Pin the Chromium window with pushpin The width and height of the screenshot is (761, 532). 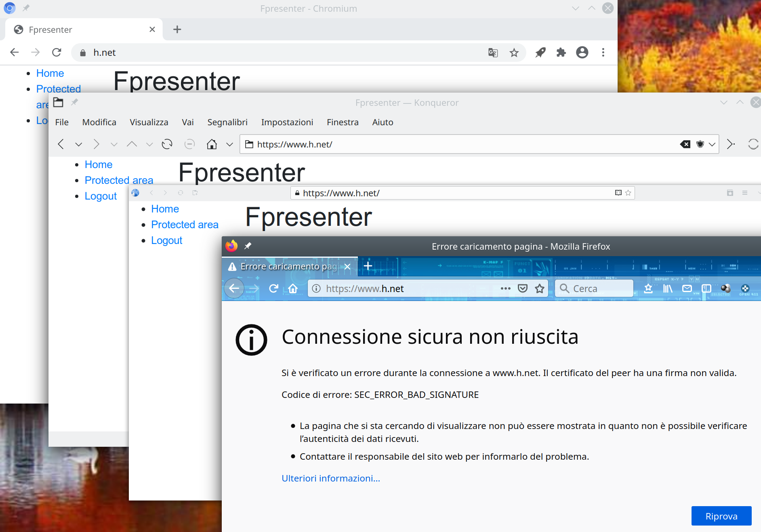pos(26,8)
